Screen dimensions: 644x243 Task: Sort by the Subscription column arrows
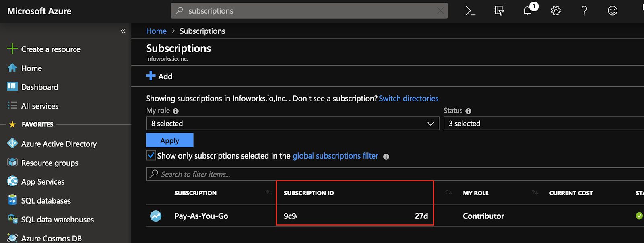tap(269, 193)
